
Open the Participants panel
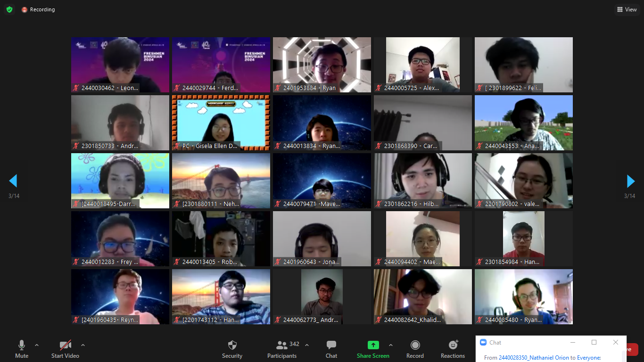tap(282, 349)
